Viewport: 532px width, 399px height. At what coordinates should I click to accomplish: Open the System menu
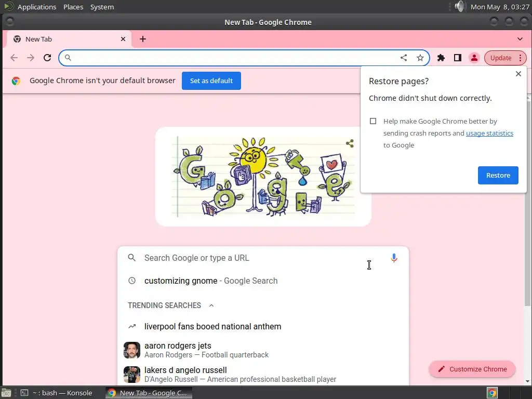point(102,7)
